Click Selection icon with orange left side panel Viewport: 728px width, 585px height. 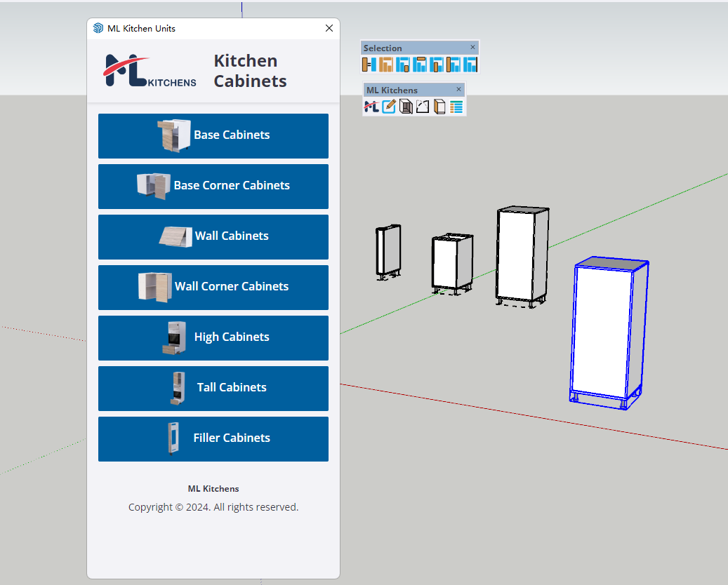pos(454,65)
